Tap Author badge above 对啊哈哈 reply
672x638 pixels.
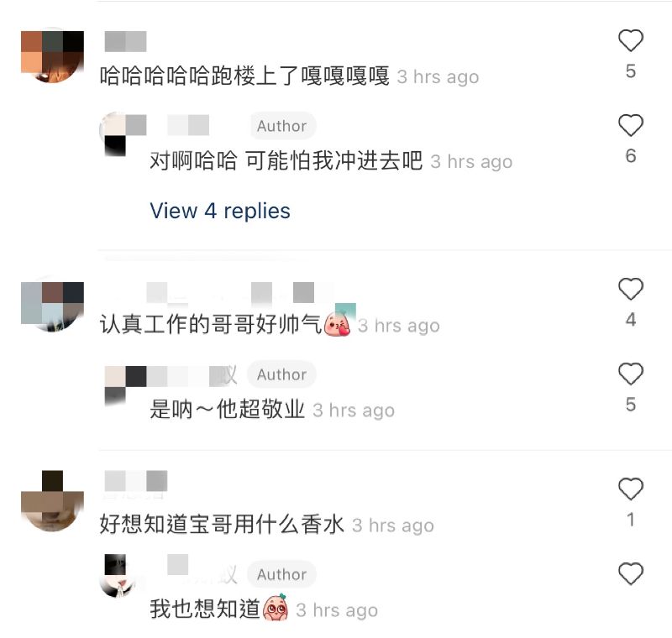pyautogui.click(x=282, y=126)
